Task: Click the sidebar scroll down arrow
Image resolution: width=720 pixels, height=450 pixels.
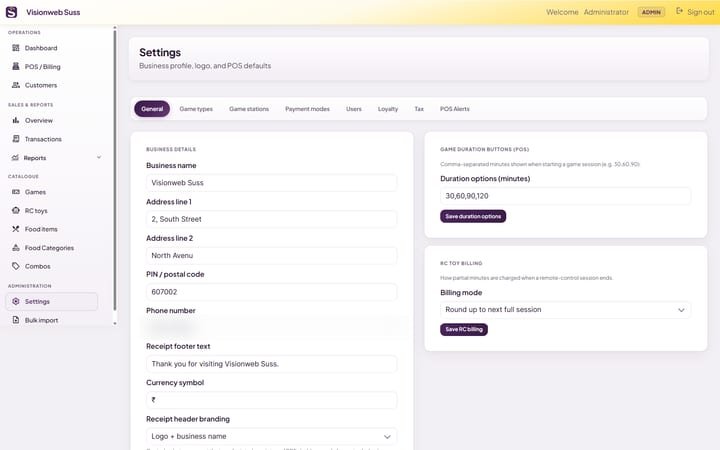Action: (x=115, y=323)
